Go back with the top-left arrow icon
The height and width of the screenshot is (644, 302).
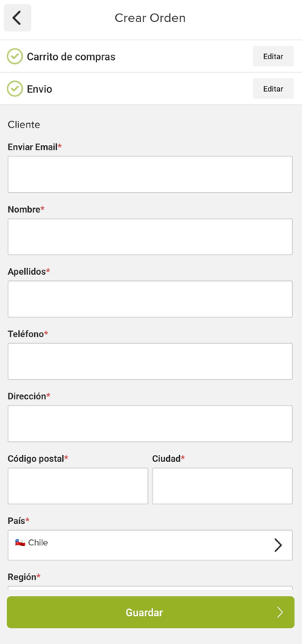point(17,17)
